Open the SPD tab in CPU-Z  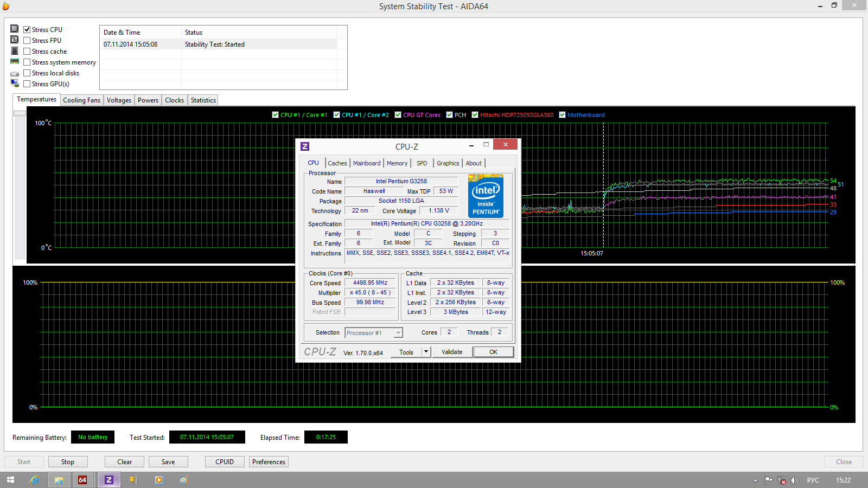point(422,163)
